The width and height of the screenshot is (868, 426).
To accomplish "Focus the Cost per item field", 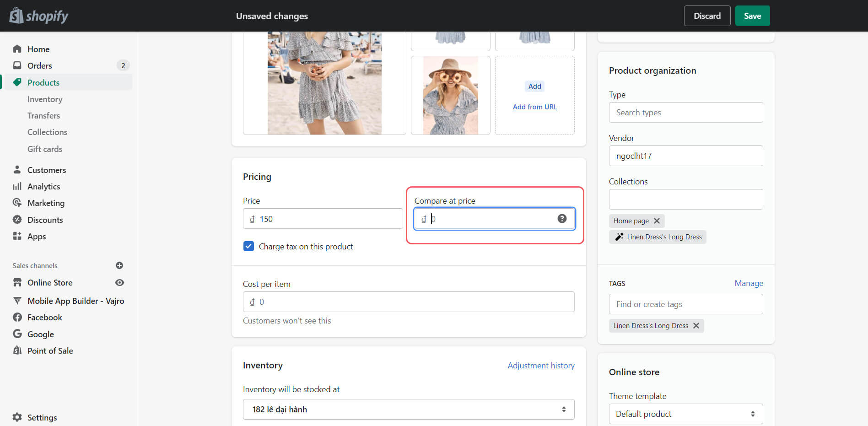I will point(409,302).
